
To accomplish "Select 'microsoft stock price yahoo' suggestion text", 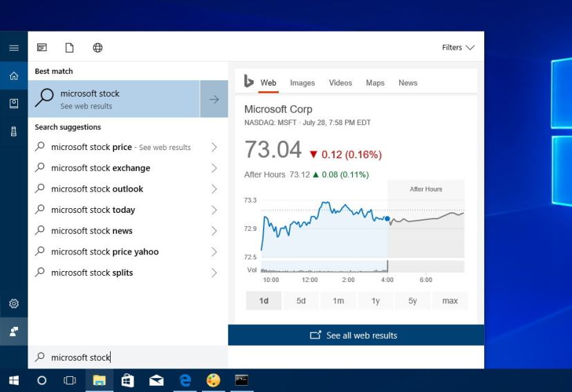I will tap(104, 252).
